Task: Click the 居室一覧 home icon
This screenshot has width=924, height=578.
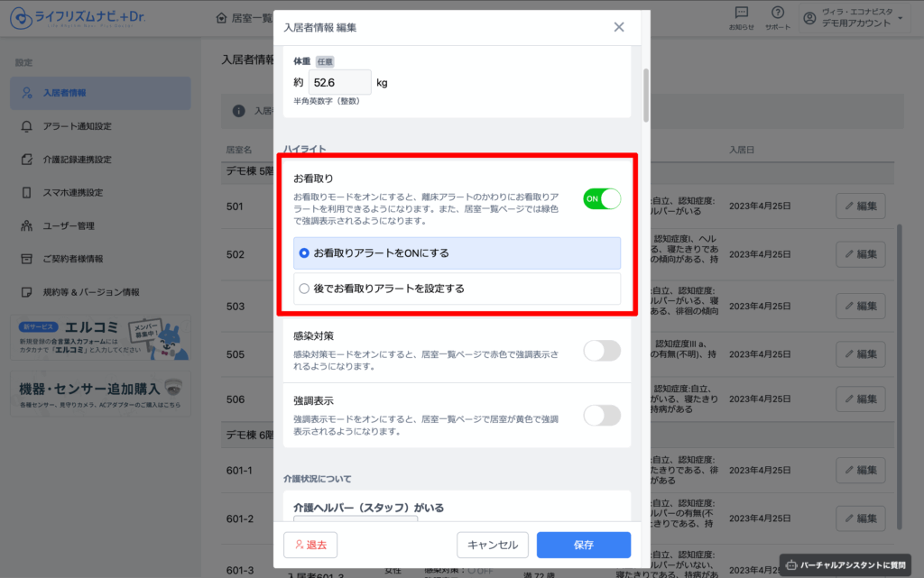Action: pyautogui.click(x=222, y=18)
